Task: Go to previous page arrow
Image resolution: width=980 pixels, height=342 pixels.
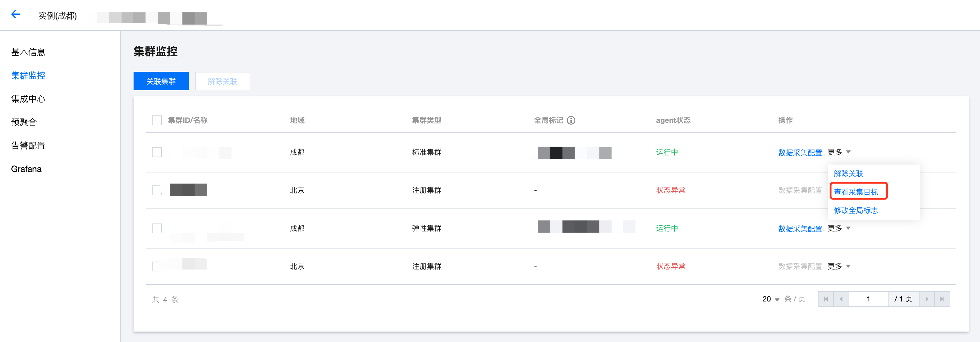Action: point(841,299)
